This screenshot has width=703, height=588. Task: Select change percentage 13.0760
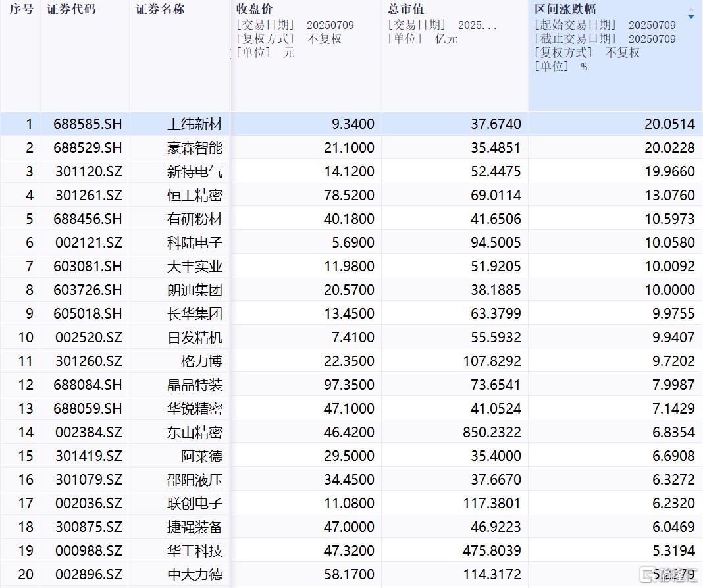pyautogui.click(x=670, y=195)
